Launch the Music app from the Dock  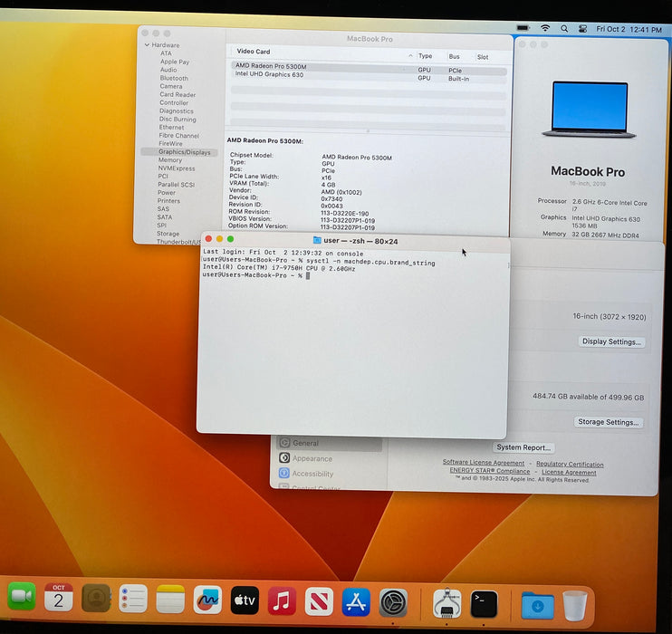click(x=282, y=601)
